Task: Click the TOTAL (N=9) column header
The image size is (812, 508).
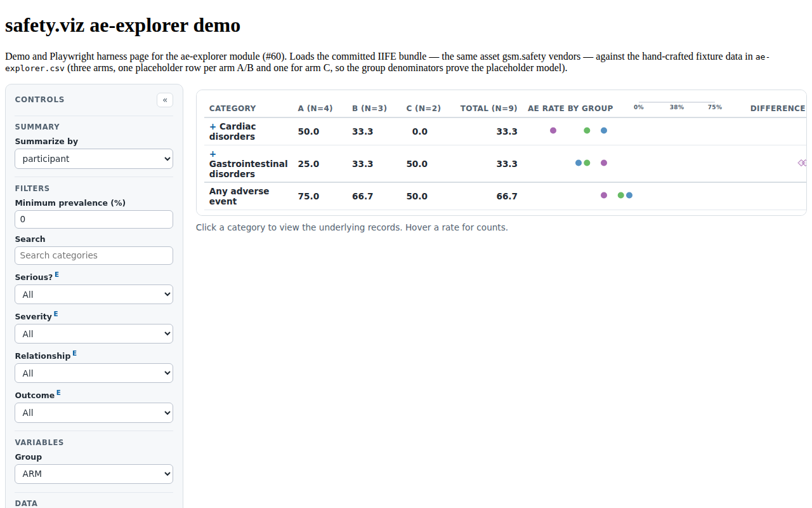Action: [489, 108]
